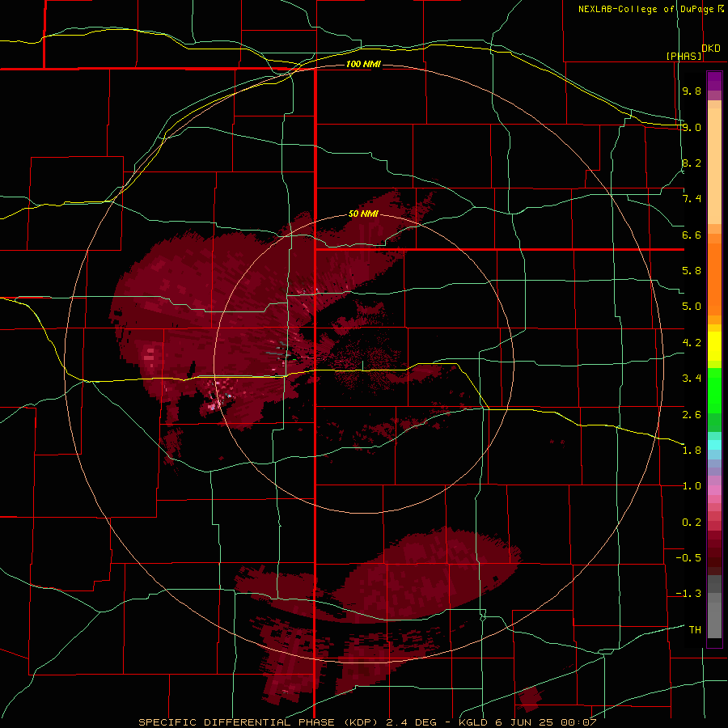Click the DKD product code label
728x728 pixels.
tap(711, 49)
